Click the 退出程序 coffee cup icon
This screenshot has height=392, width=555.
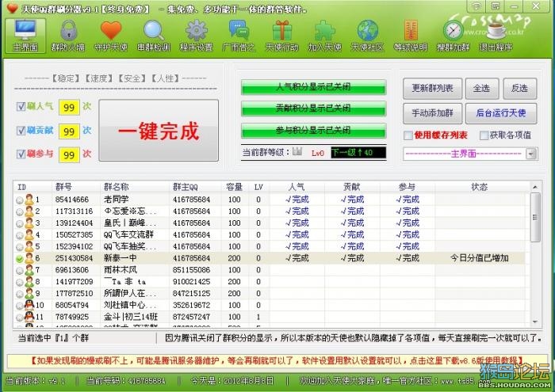click(x=496, y=31)
